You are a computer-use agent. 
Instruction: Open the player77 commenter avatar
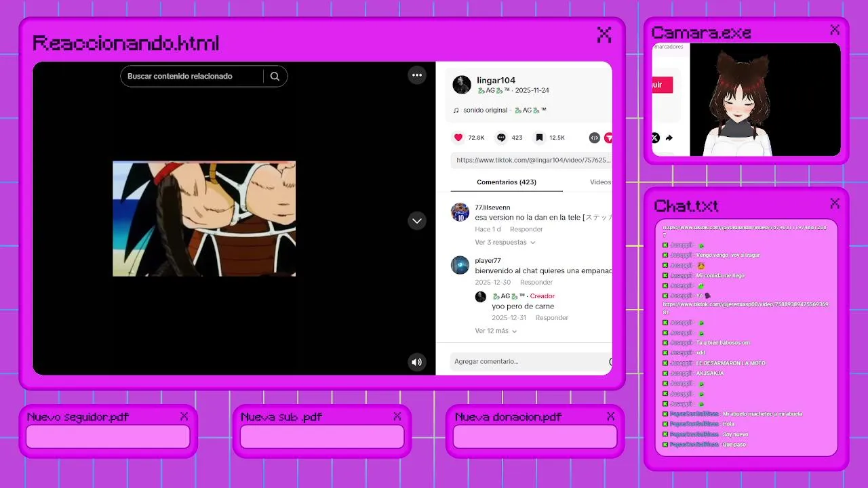pyautogui.click(x=460, y=265)
